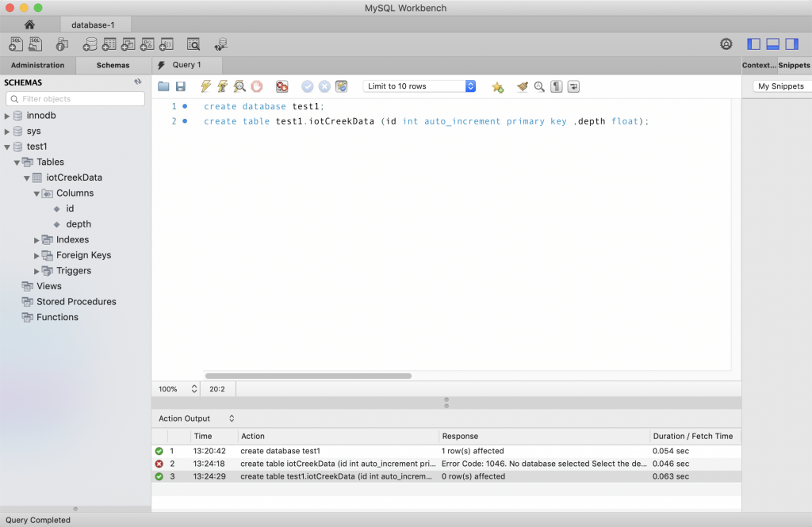Toggle display of invisible characters
The width and height of the screenshot is (812, 527).
click(556, 86)
